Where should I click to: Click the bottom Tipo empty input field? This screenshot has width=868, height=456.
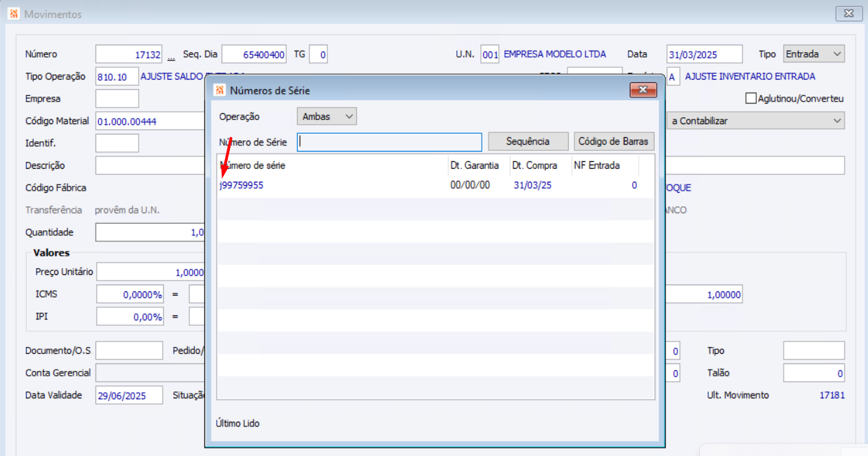[814, 351]
